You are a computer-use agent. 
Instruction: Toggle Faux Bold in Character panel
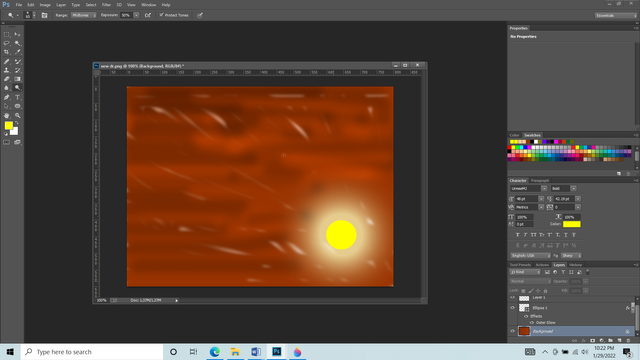pyautogui.click(x=518, y=235)
